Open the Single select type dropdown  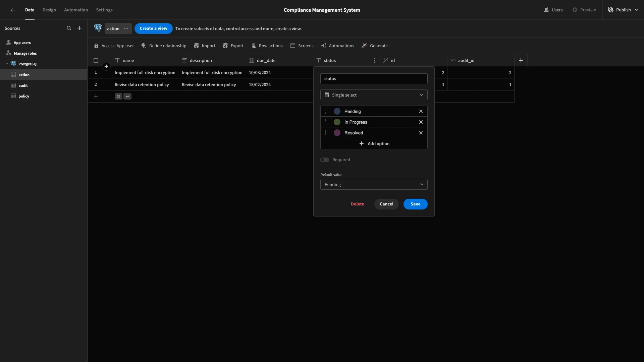coord(374,95)
